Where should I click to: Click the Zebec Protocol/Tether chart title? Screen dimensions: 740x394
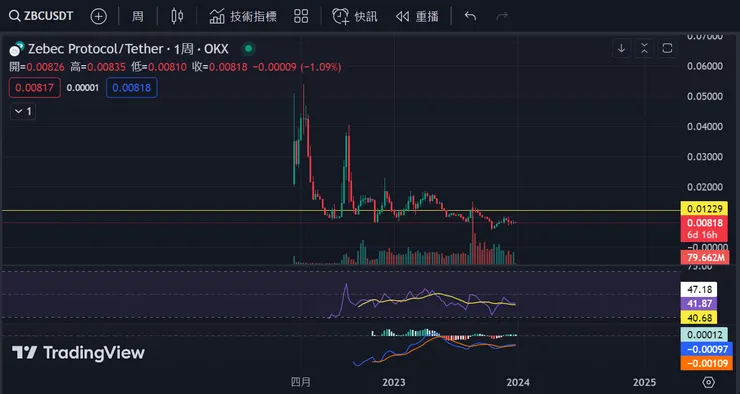[128, 49]
